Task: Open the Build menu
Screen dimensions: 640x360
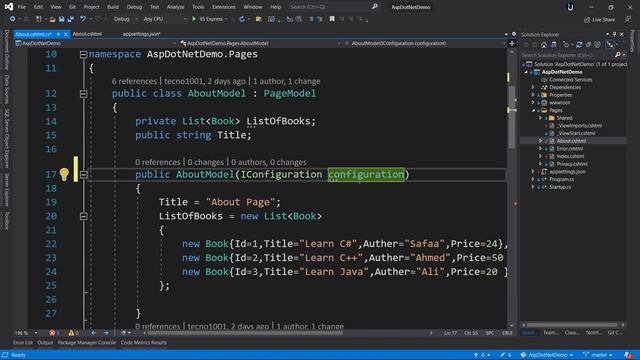Action: [x=113, y=7]
